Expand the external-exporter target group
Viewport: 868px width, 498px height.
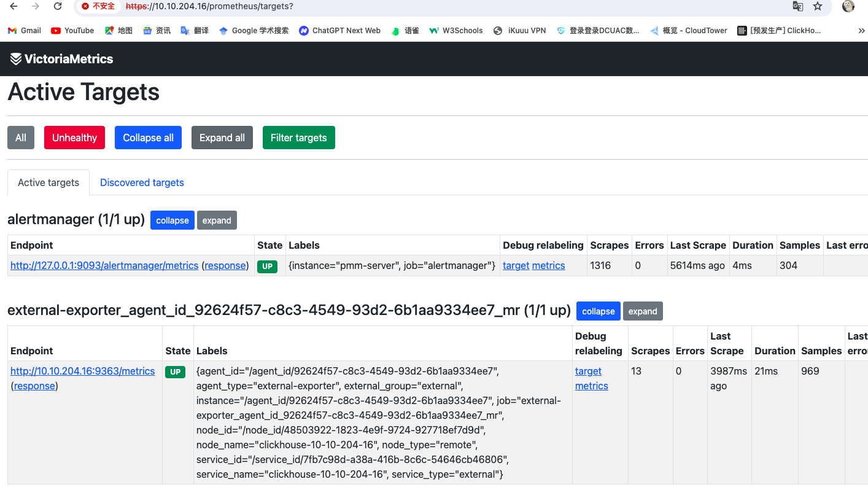[643, 311]
